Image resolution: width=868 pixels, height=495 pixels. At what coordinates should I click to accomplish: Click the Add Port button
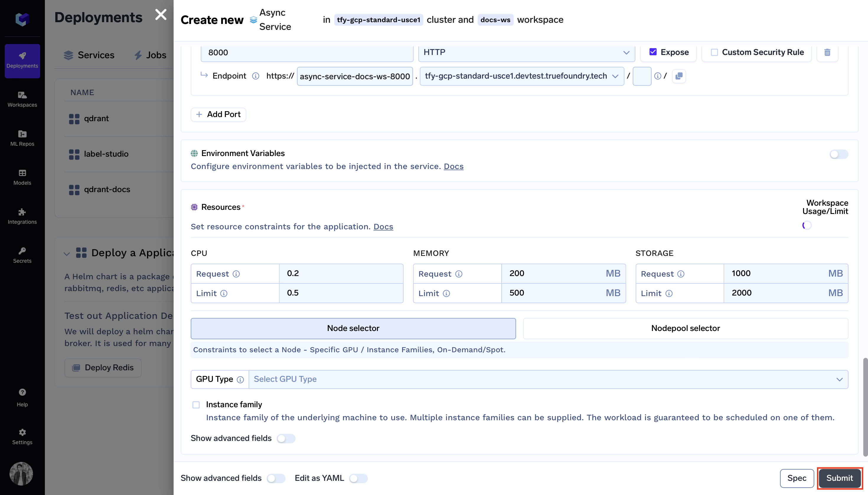218,115
